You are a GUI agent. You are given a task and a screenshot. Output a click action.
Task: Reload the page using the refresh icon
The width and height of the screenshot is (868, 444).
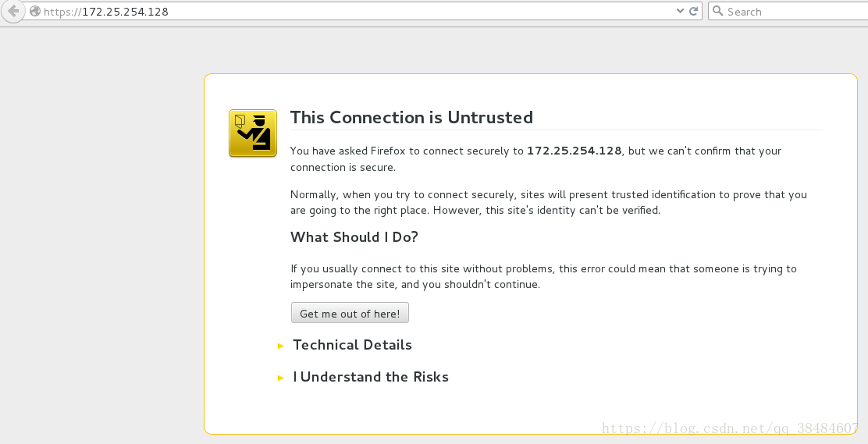[x=693, y=11]
